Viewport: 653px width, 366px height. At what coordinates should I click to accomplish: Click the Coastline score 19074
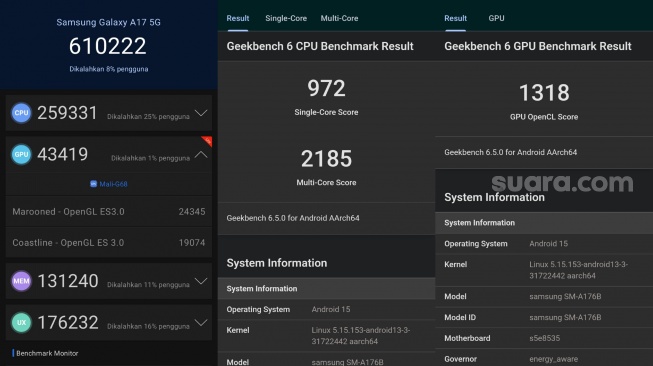(192, 242)
